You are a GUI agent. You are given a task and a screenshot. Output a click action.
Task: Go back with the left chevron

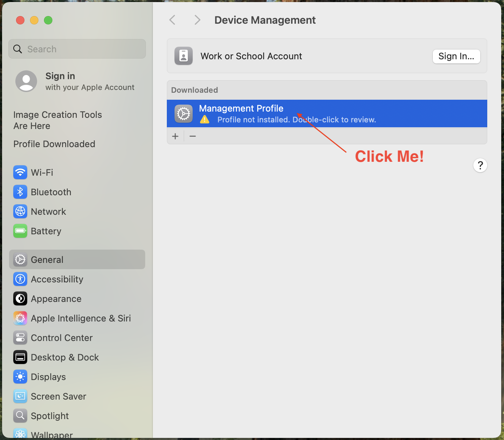coord(172,20)
